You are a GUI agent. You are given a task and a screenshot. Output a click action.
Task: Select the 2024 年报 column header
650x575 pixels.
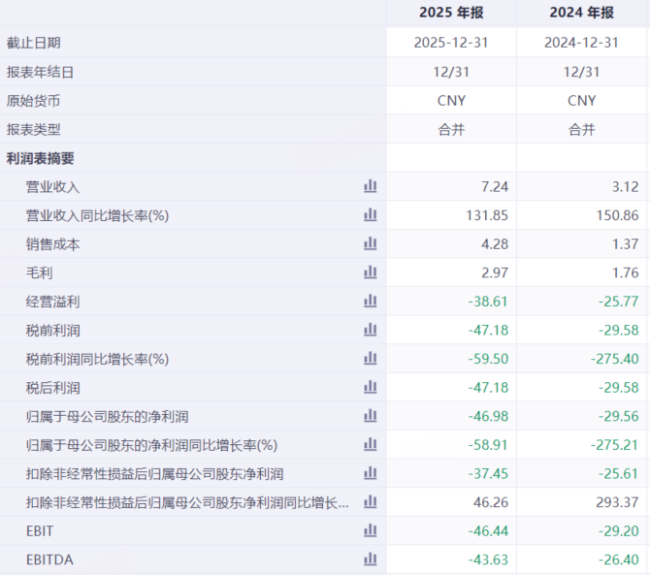pyautogui.click(x=581, y=13)
